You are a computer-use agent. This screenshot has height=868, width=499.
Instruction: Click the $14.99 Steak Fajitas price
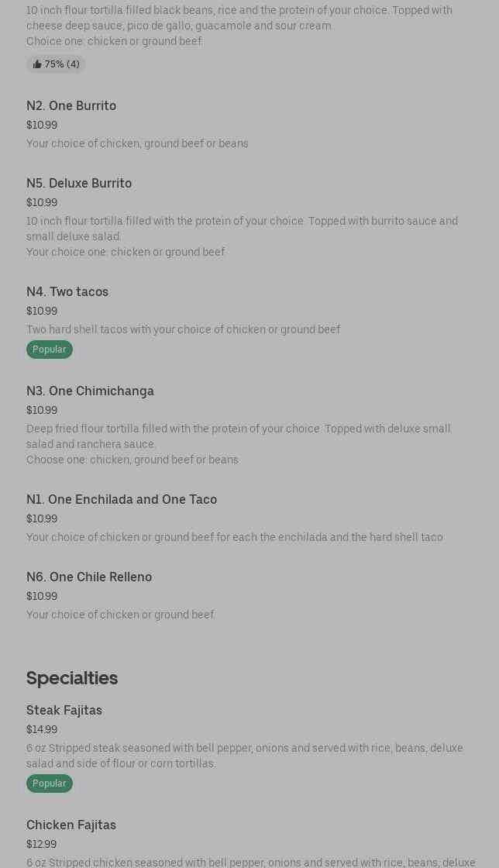(42, 729)
